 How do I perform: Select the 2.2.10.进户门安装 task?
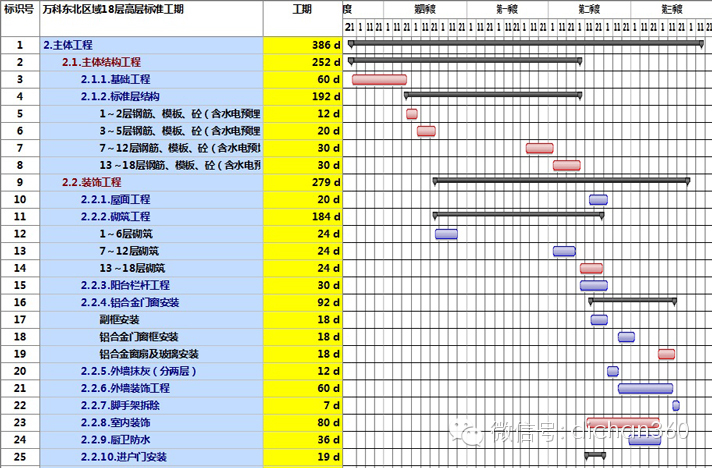pyautogui.click(x=124, y=457)
